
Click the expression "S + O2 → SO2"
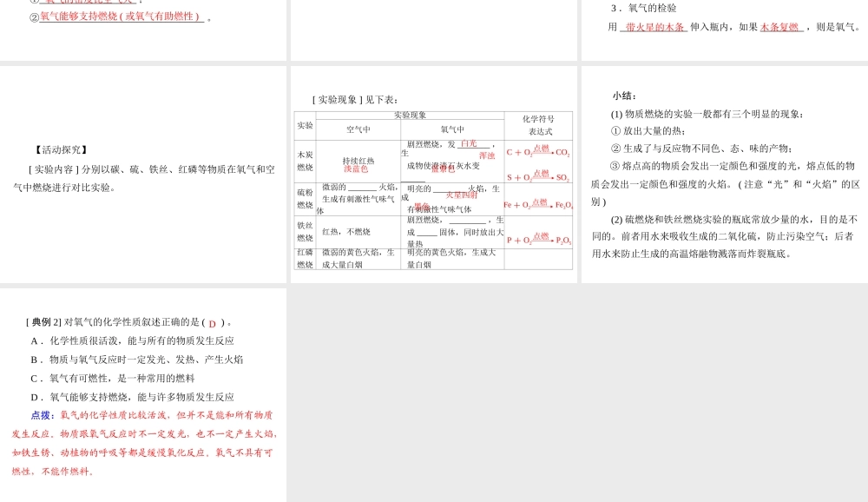click(538, 177)
